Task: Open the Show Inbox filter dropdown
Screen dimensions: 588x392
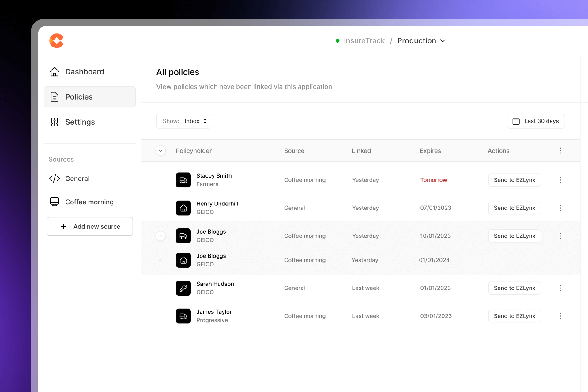Action: [x=184, y=121]
